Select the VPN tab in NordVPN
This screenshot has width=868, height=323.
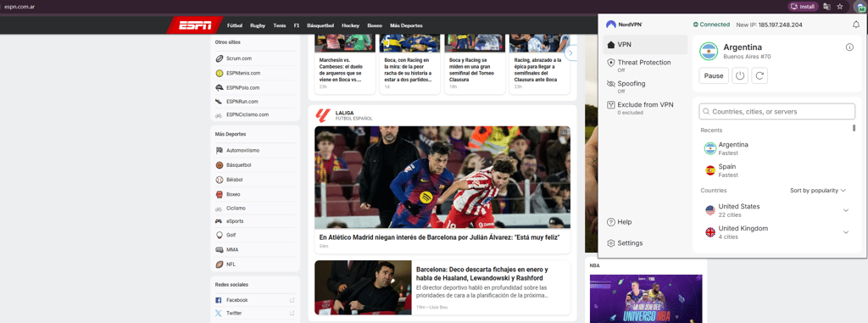645,45
